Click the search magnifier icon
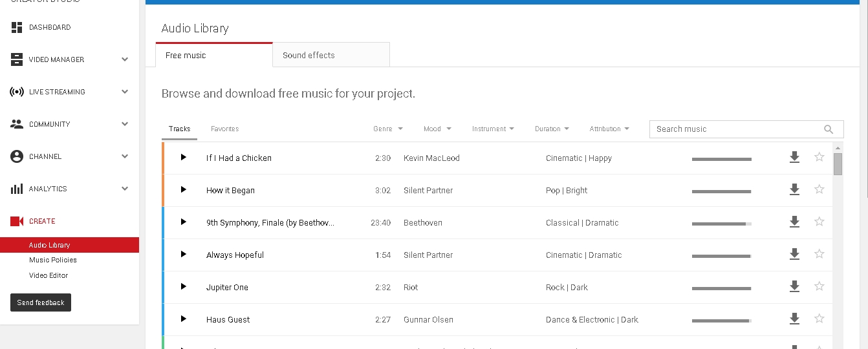Screen dimensions: 868x349 pos(829,129)
